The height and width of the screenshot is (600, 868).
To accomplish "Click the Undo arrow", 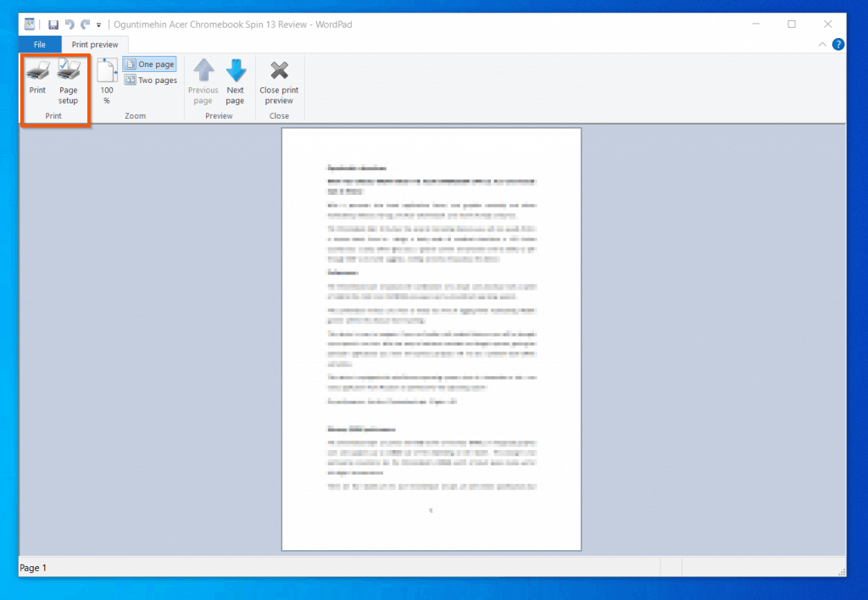I will pyautogui.click(x=70, y=25).
